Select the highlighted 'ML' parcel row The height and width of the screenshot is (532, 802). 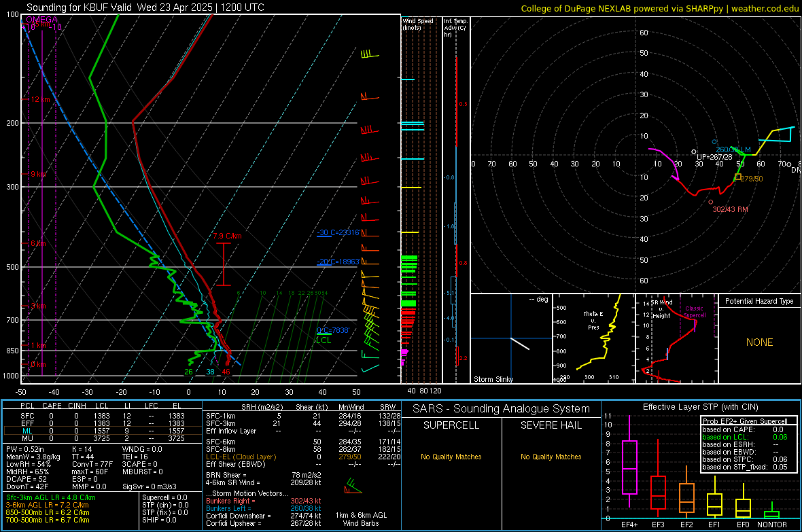pos(103,431)
